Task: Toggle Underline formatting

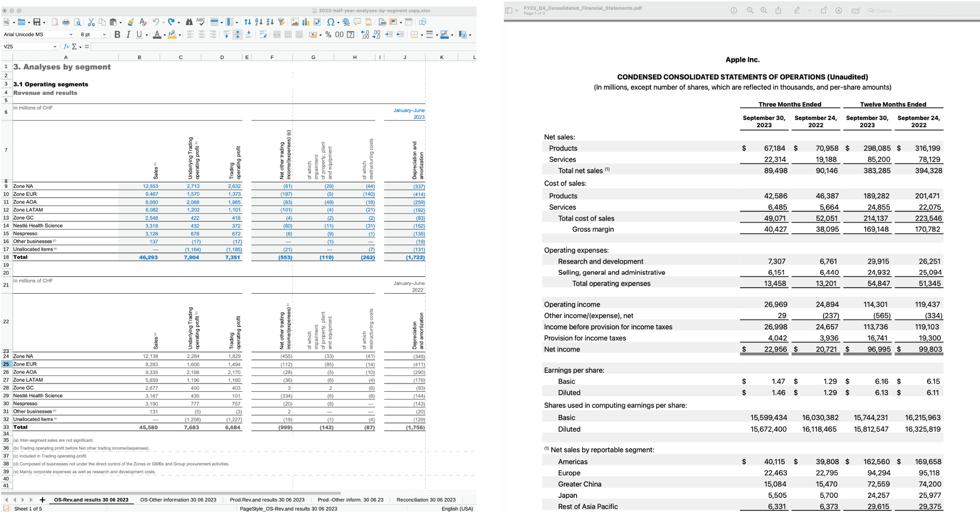Action: (139, 34)
